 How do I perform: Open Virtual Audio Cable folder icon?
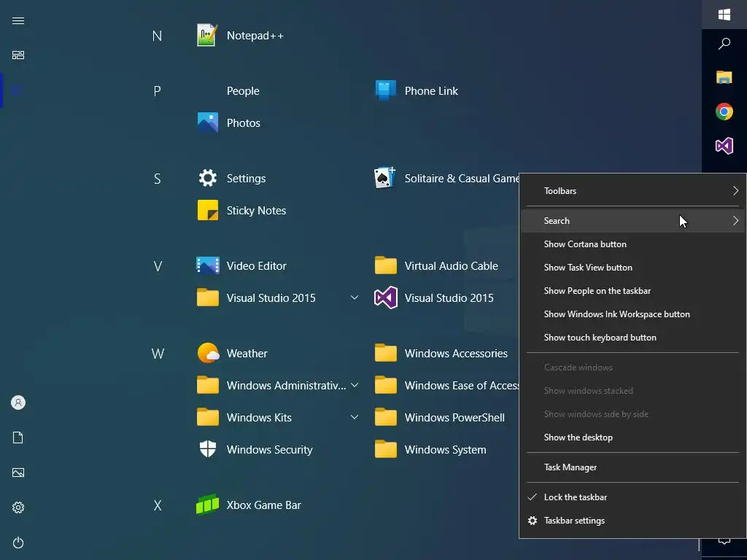coord(385,265)
